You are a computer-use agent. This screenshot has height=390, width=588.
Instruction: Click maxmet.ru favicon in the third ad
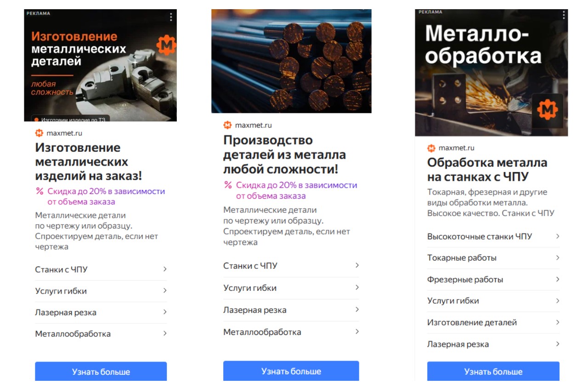click(431, 148)
